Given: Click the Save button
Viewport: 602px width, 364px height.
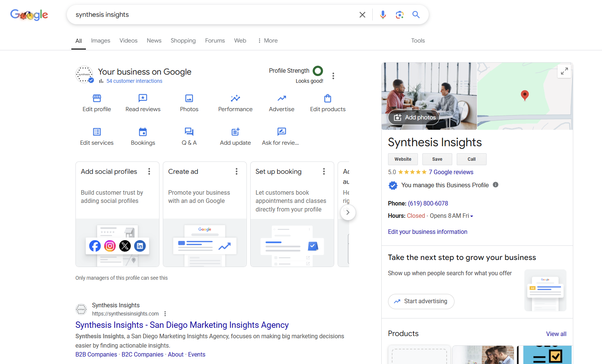Looking at the screenshot, I should coord(437,159).
